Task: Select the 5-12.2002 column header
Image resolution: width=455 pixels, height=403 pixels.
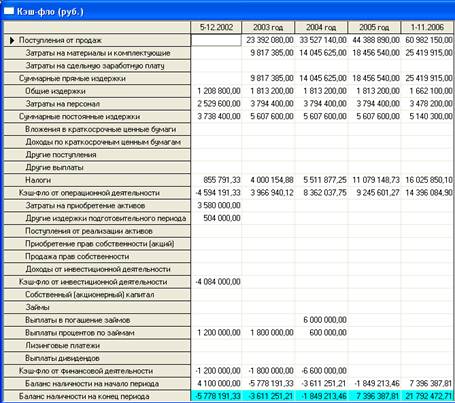Action: [x=216, y=27]
